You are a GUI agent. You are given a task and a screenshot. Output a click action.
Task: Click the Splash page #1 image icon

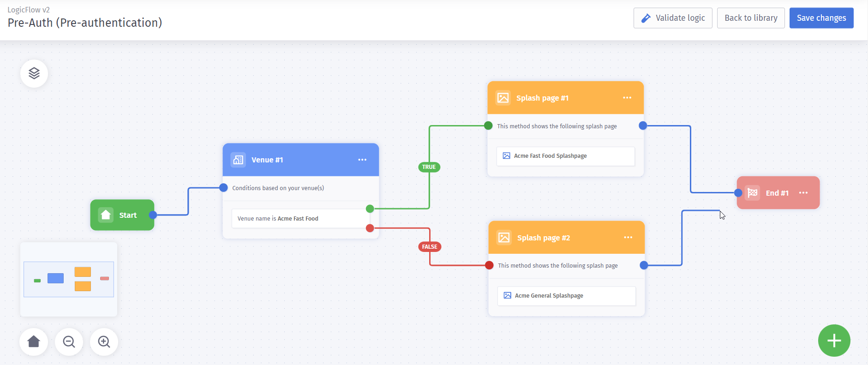(x=503, y=98)
